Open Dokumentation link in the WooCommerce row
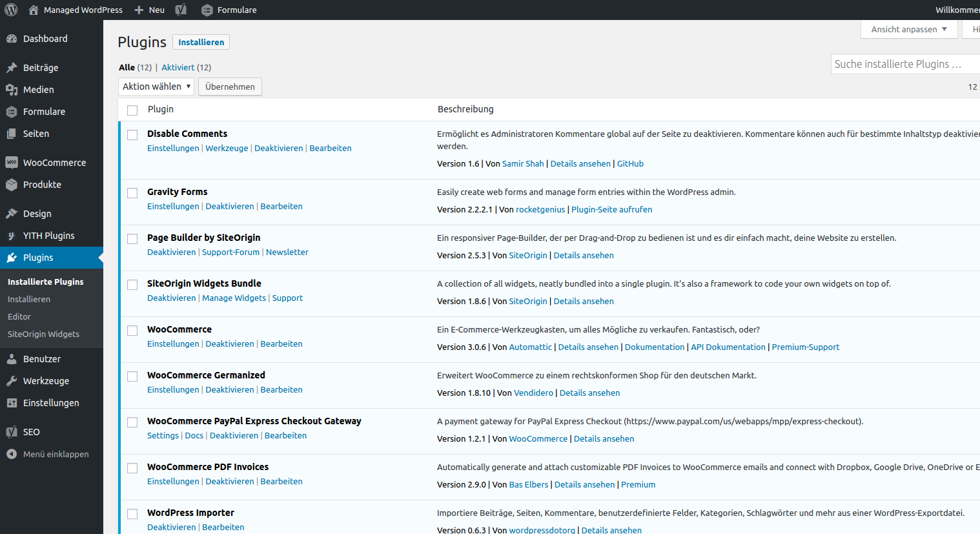This screenshot has height=534, width=980. (x=655, y=347)
